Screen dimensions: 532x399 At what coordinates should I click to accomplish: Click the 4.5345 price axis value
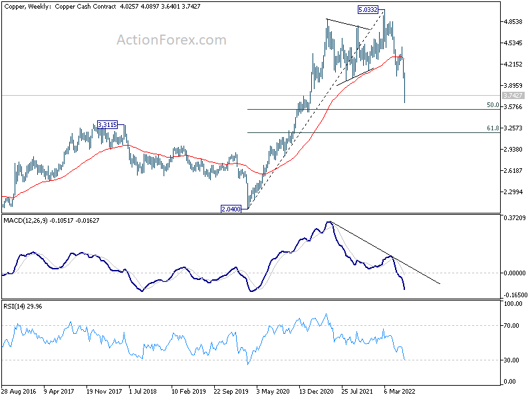(x=513, y=43)
